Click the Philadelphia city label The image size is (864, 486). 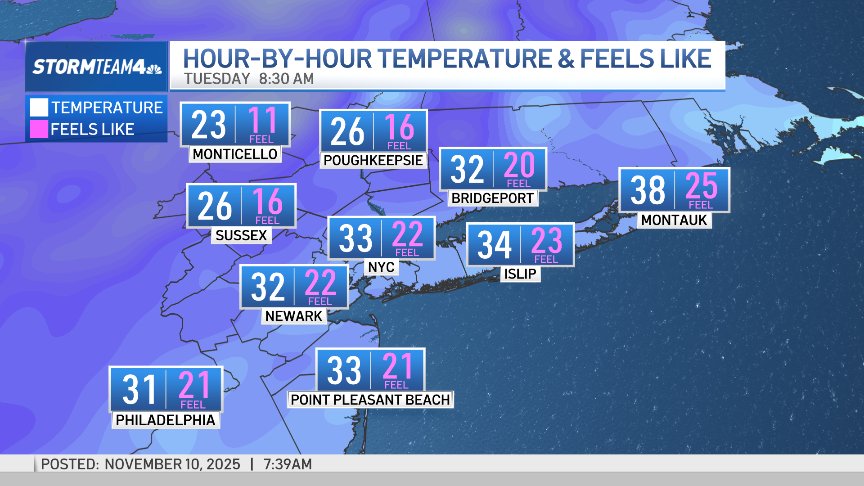[x=166, y=420]
